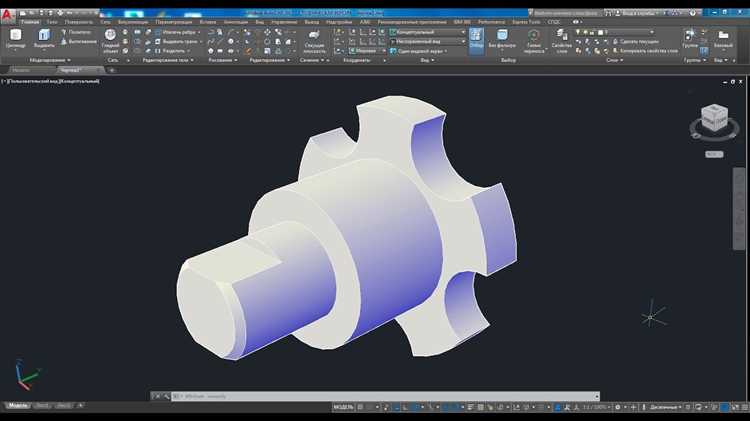Image resolution: width=750 pixels, height=421 pixels.
Task: Click Copy layer properties (Копировать свойства слоя)
Action: tap(646, 51)
